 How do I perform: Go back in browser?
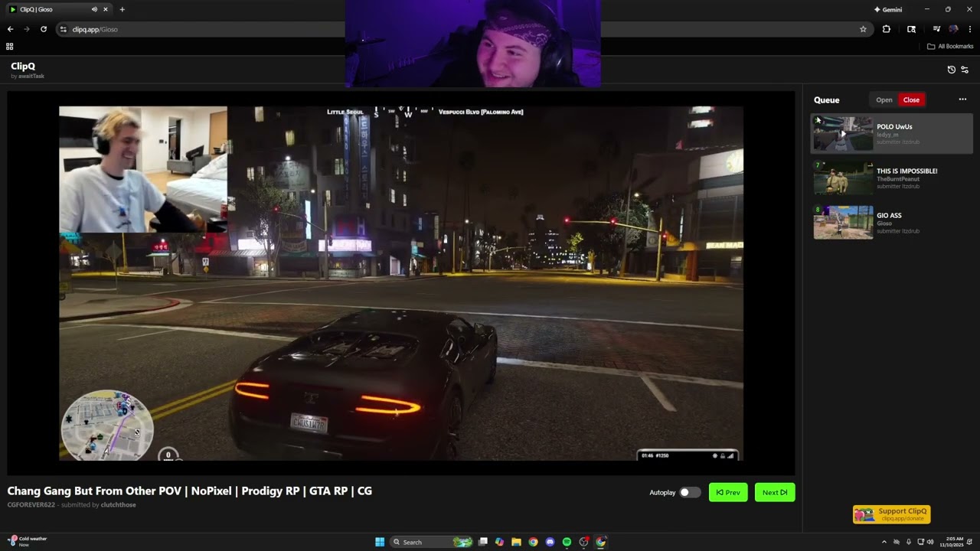(10, 29)
